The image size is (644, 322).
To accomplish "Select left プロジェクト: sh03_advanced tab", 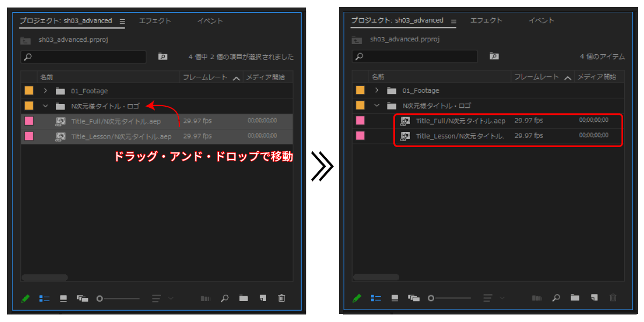I will coord(66,21).
